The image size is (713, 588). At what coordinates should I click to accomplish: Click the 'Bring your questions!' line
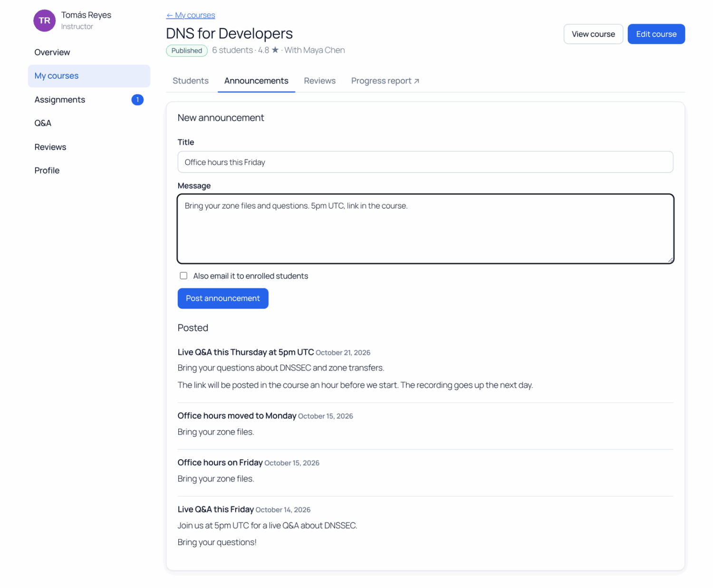pyautogui.click(x=217, y=542)
